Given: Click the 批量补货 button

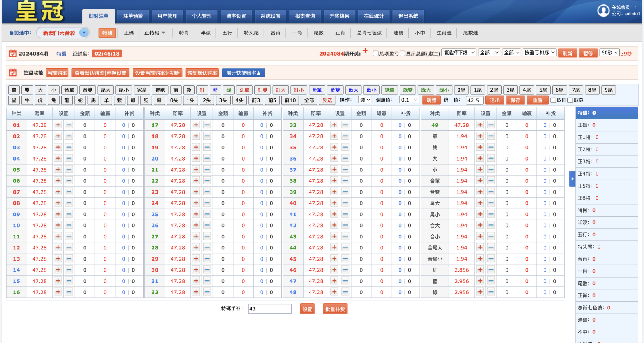Looking at the screenshot, I should click(335, 309).
